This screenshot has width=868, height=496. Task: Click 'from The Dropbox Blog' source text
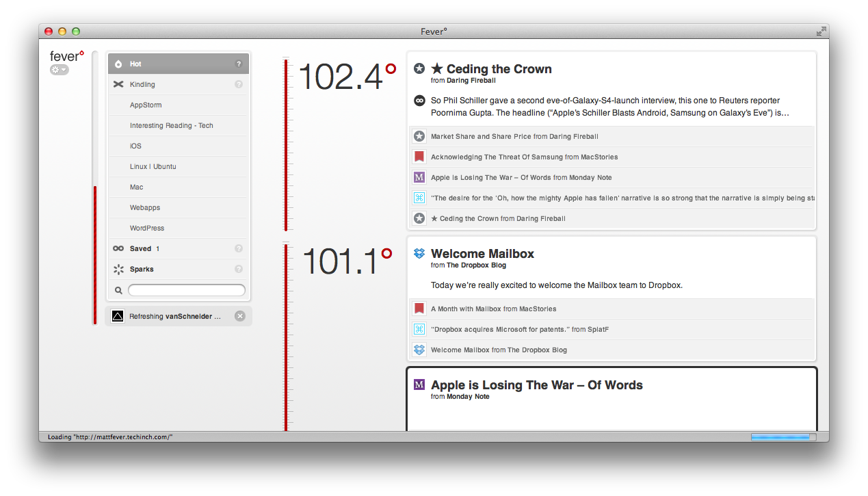pos(469,265)
